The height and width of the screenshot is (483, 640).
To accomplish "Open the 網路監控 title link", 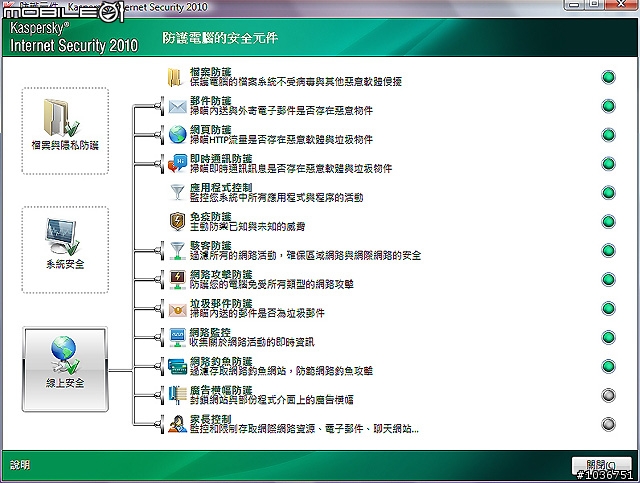I will coord(210,332).
